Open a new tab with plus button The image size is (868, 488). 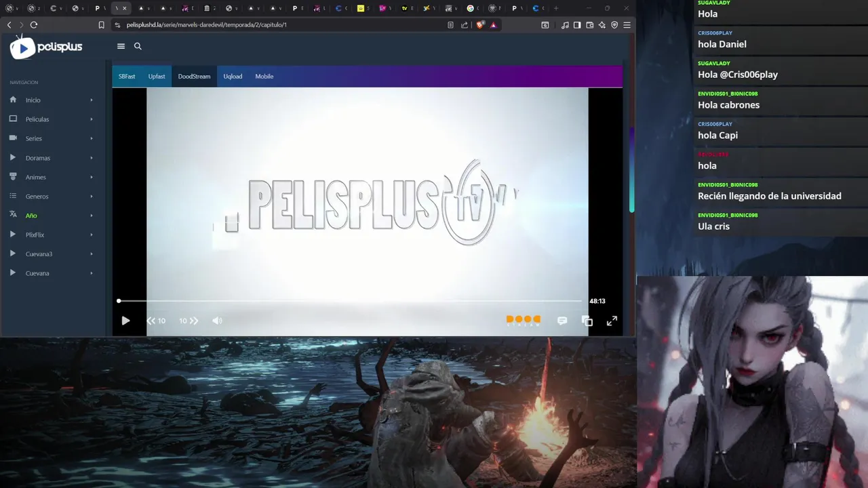[556, 8]
